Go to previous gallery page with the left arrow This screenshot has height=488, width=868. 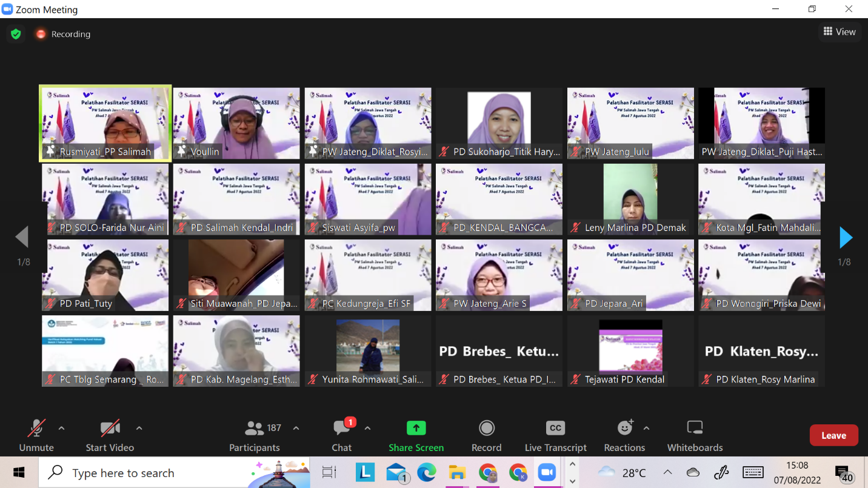(22, 237)
